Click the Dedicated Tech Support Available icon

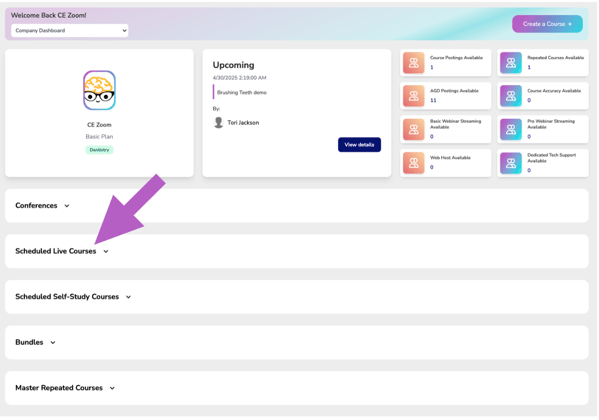[511, 163]
